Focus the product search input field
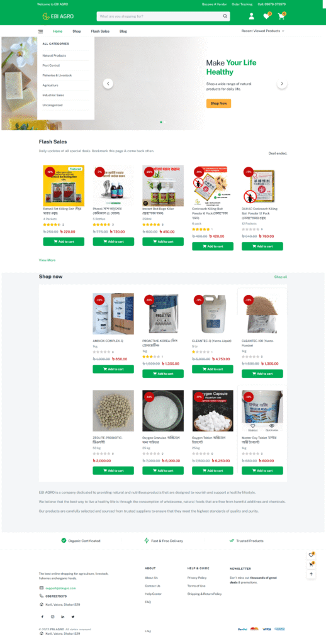Viewport: 326px width, 644px height. click(159, 16)
